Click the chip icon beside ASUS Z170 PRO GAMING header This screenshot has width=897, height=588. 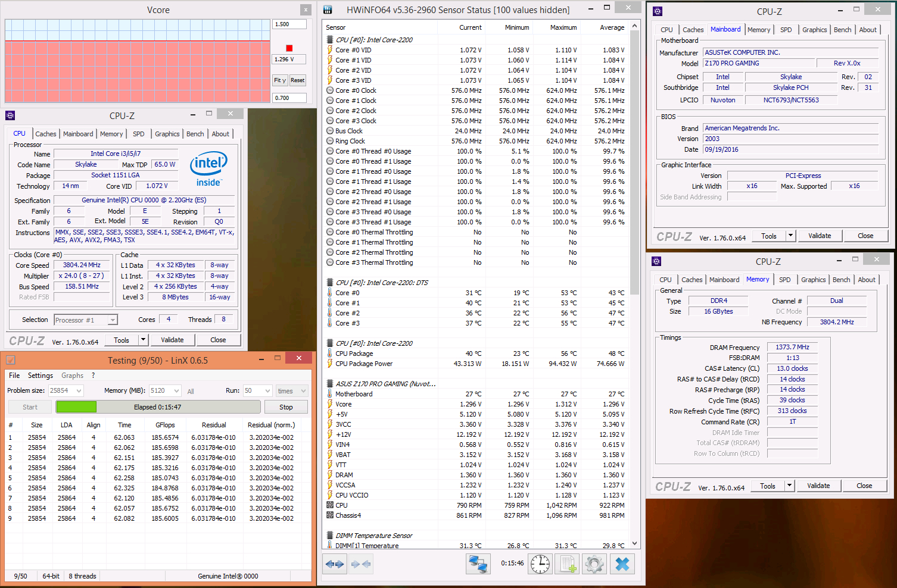(330, 384)
